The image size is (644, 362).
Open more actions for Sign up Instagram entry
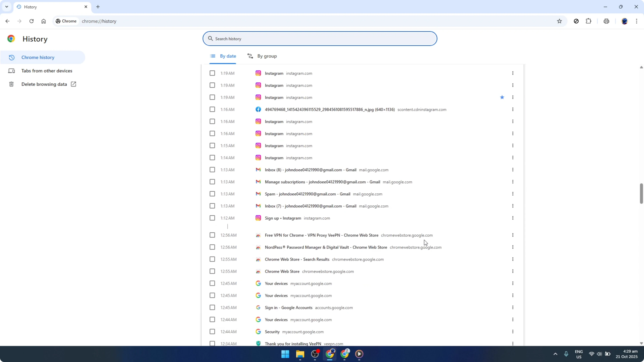513,218
